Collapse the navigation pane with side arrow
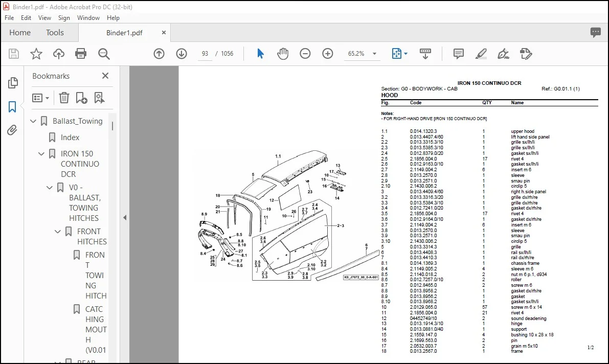This screenshot has height=364, width=609. pos(125,218)
